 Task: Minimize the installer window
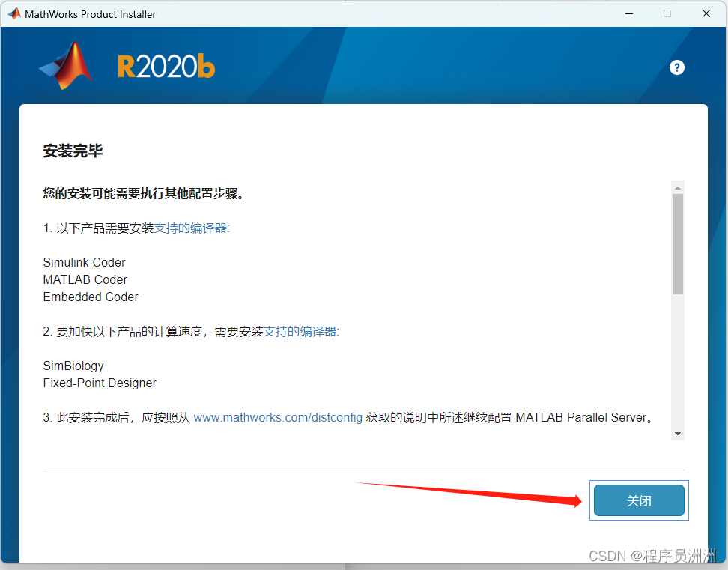629,14
